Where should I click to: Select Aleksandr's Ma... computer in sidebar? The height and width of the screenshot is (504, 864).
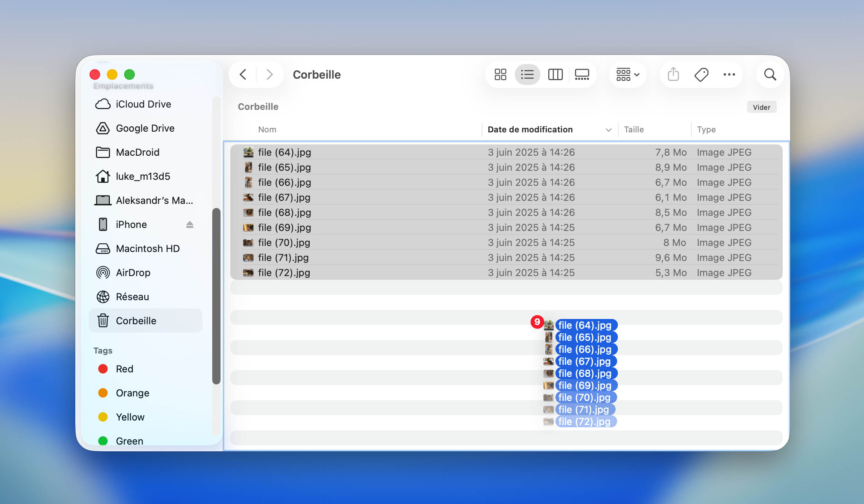[x=145, y=200]
